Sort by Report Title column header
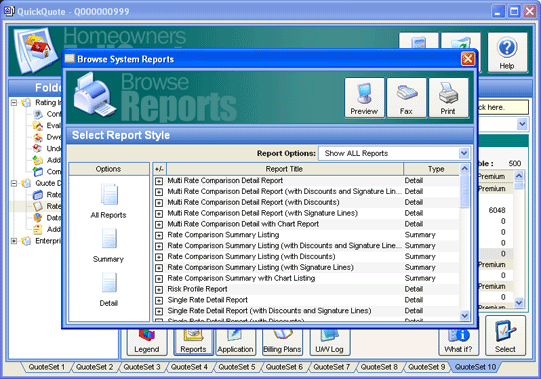This screenshot has width=541, height=379. click(285, 169)
